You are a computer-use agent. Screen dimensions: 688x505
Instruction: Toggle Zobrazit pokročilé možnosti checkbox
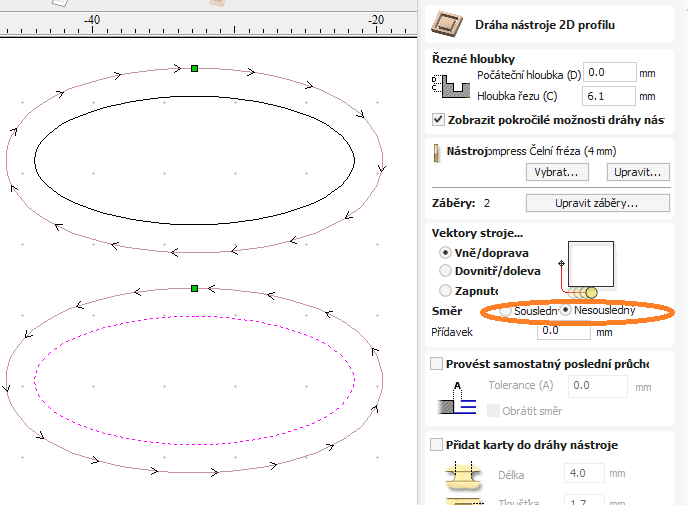[x=438, y=119]
